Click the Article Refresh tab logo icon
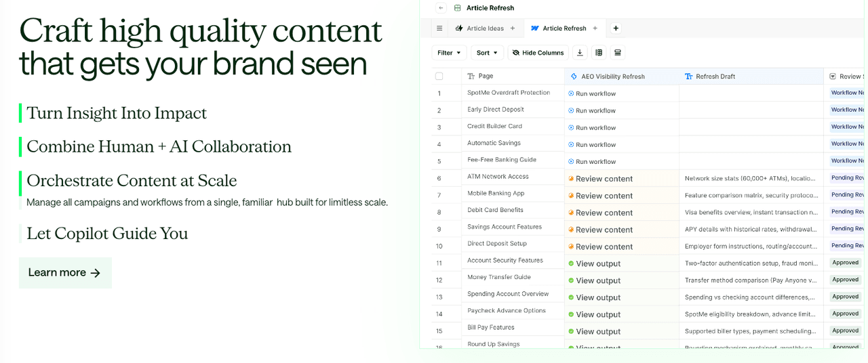This screenshot has height=363, width=868. tap(535, 28)
